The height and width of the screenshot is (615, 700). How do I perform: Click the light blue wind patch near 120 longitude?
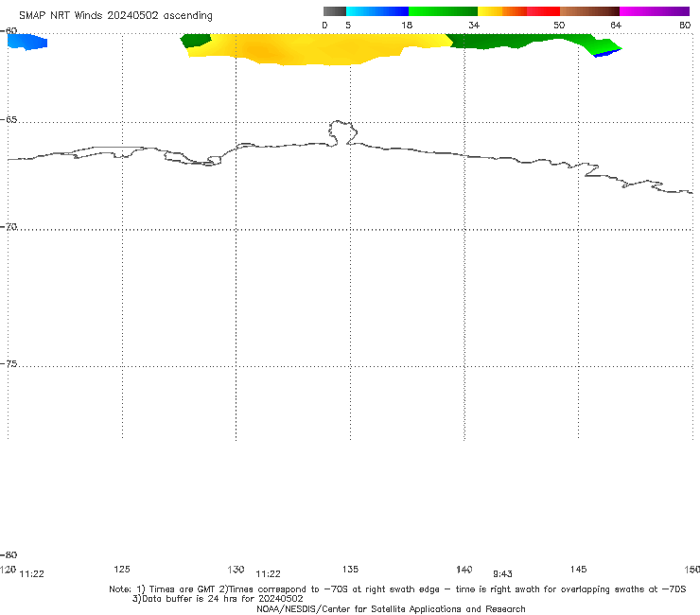(26, 42)
